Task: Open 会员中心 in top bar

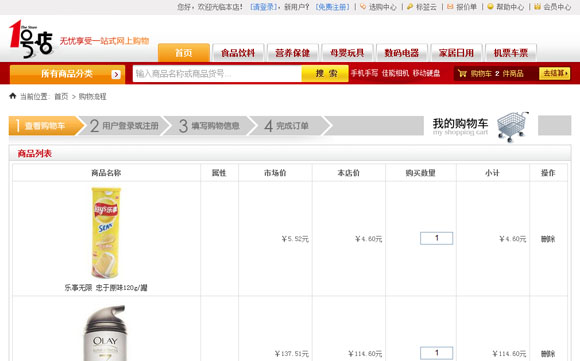Action: point(557,7)
